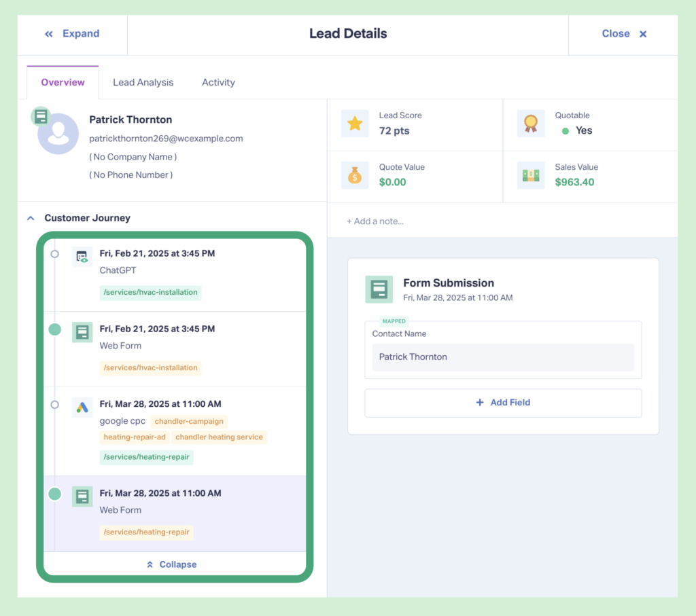Click the Sales Value cash icon

pos(531,175)
